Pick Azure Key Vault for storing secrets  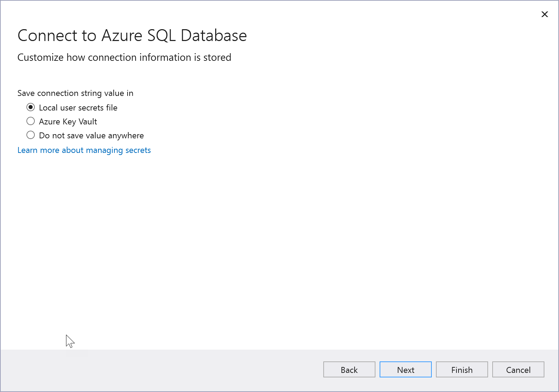tap(31, 121)
